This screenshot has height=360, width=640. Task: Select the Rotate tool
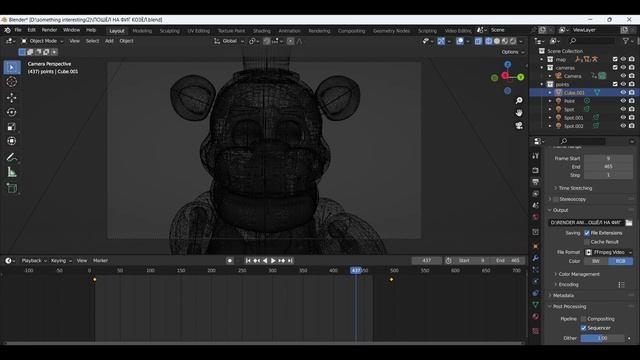click(x=12, y=112)
